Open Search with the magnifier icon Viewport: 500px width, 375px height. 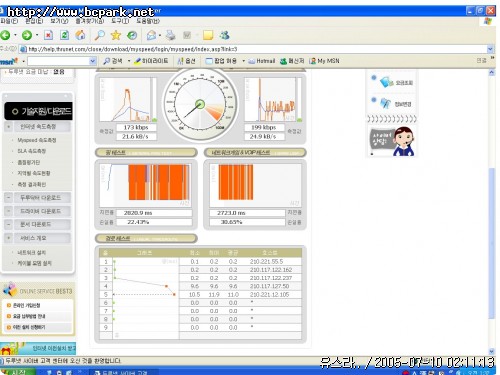[99, 35]
